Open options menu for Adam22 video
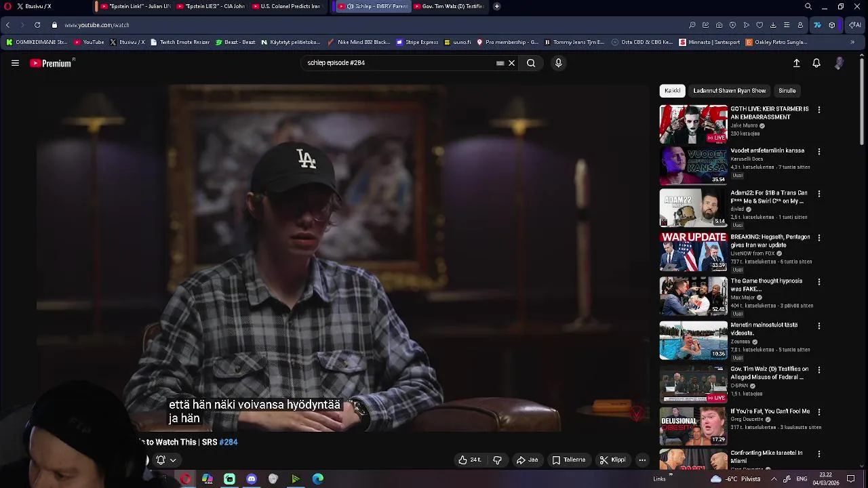 click(819, 194)
